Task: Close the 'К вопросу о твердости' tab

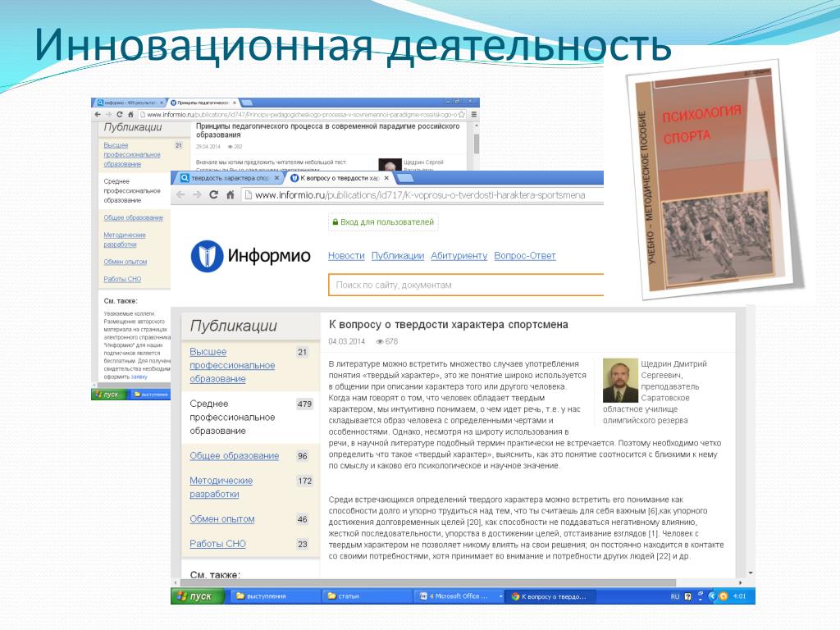Action: click(x=386, y=178)
